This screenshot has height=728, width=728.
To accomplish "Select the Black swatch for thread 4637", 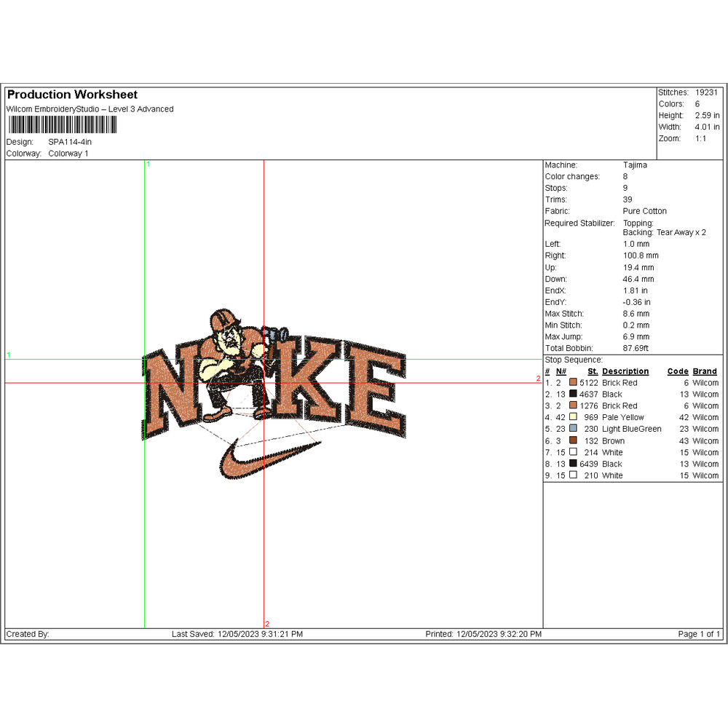I will click(573, 395).
